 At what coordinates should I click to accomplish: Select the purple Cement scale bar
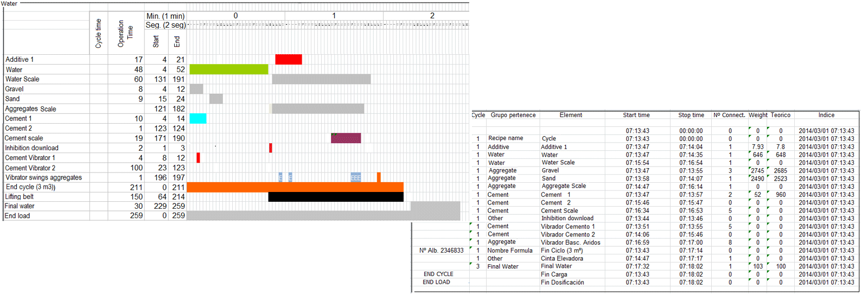click(346, 138)
